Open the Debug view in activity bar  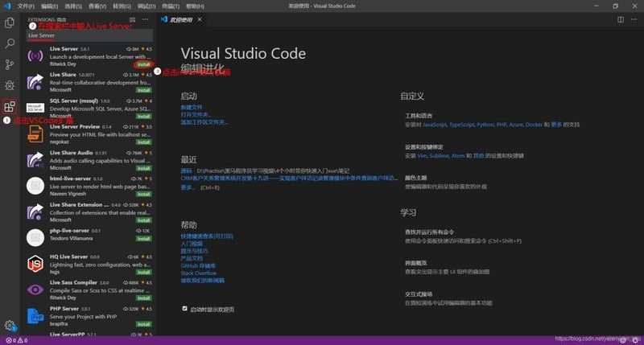tap(10, 85)
